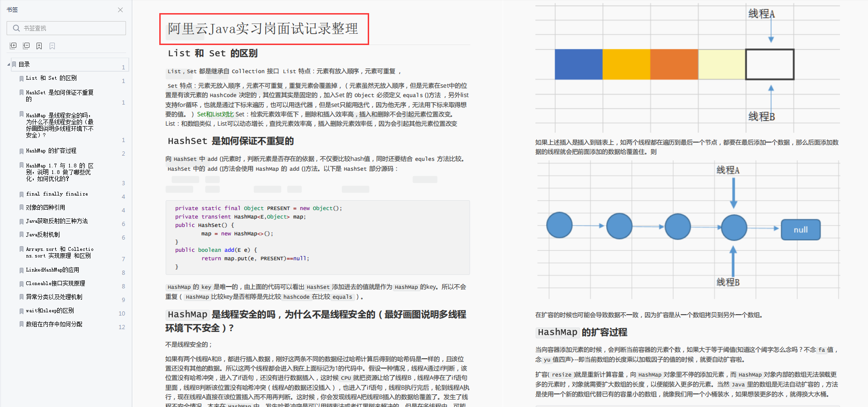Image resolution: width=868 pixels, height=407 pixels.
Task: Click the heading 'HashSet 是如何保证不重复的' in page
Action: pos(230,141)
